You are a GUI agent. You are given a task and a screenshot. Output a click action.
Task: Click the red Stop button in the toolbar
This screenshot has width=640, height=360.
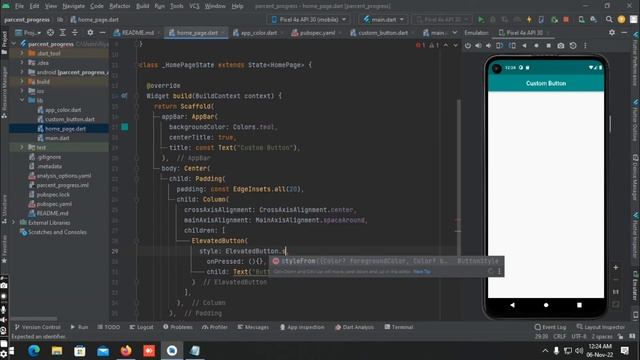coord(566,19)
